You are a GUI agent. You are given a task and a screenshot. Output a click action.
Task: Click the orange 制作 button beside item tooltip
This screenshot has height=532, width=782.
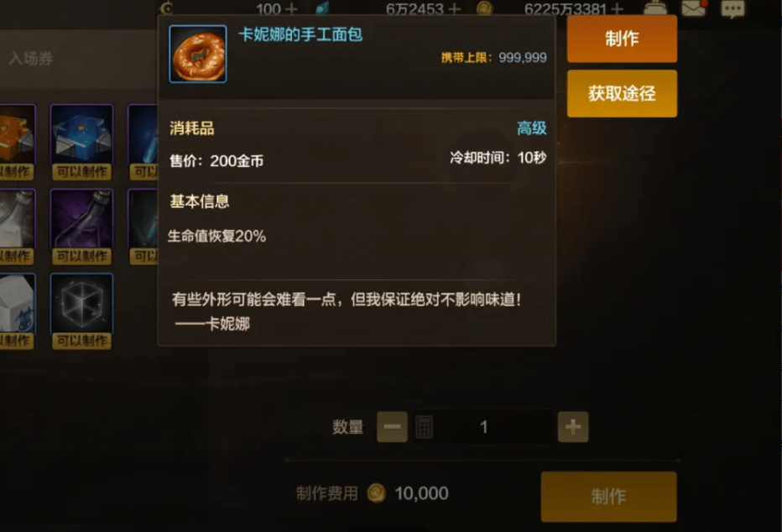(x=622, y=39)
